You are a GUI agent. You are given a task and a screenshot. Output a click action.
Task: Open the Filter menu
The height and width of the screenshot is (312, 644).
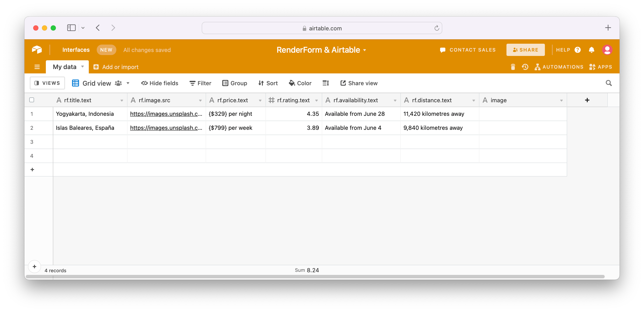(x=200, y=83)
